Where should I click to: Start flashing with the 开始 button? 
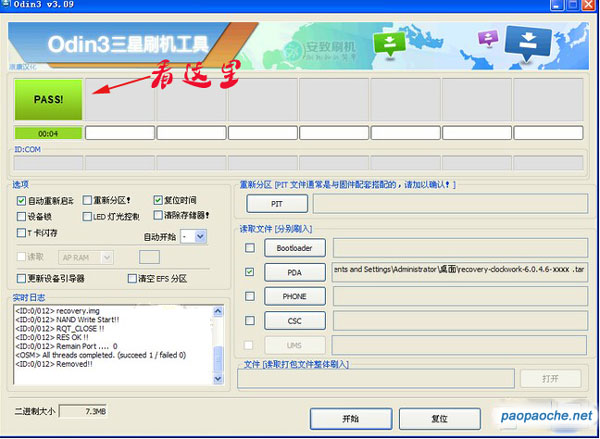pyautogui.click(x=351, y=419)
